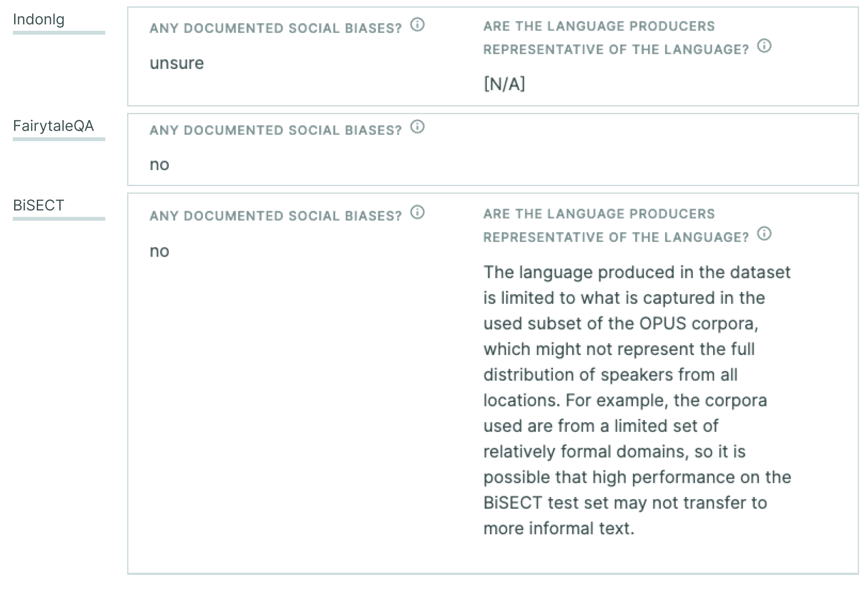Select the 'unsure' answer under Indonlg
Screen dimensions: 868x589
[x=177, y=63]
